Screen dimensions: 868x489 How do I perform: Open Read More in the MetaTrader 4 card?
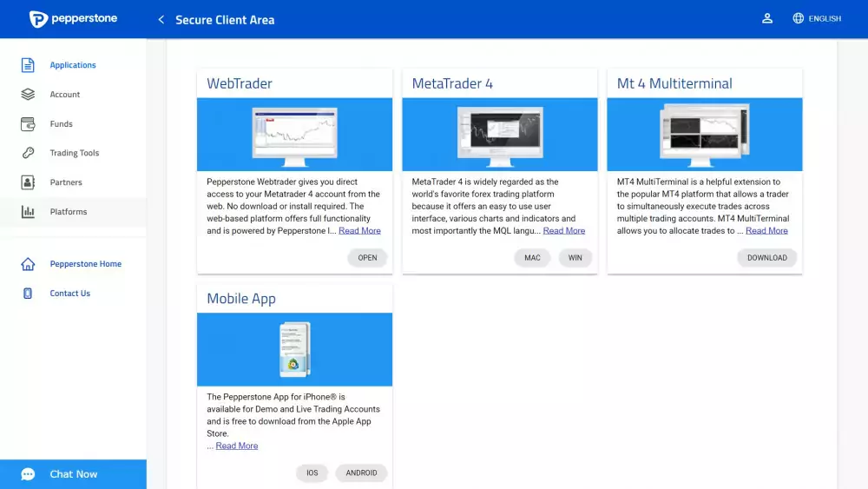[563, 230]
